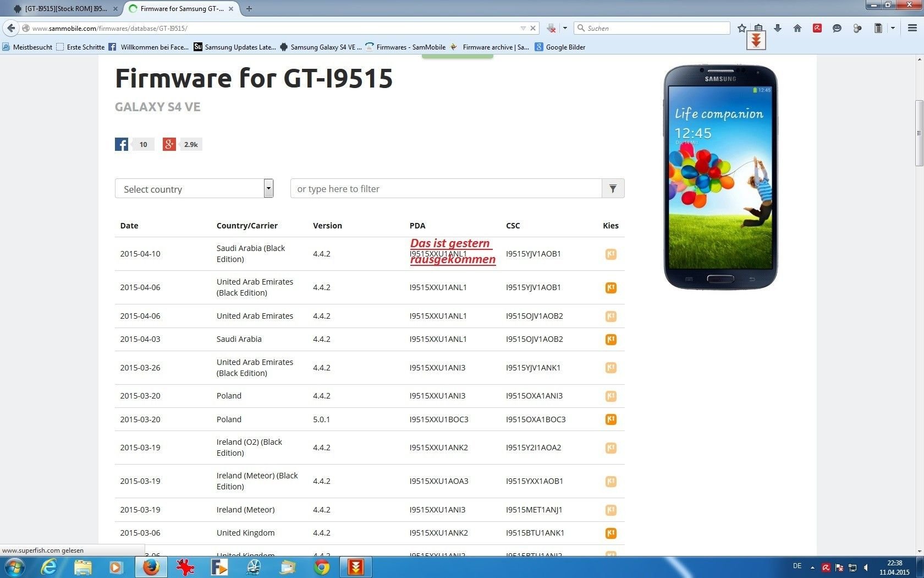Image resolution: width=924 pixels, height=578 pixels.
Task: Click Google+ share count 2.9k
Action: (191, 144)
